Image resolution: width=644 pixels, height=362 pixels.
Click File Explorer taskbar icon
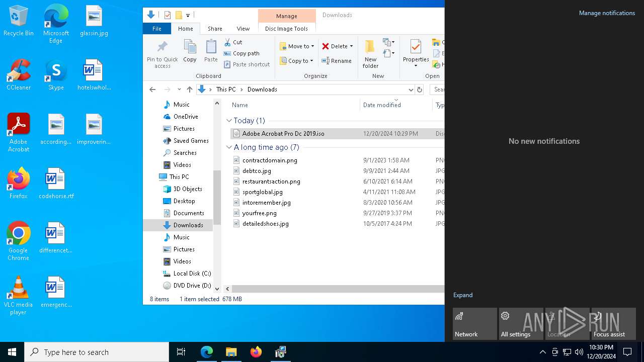tap(231, 352)
